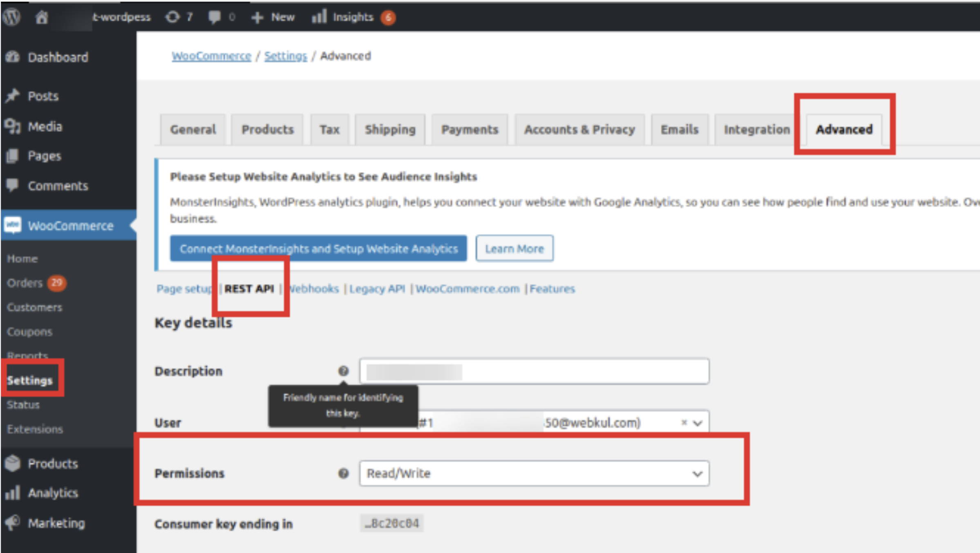The image size is (980, 553).
Task: Click the Pages icon in sidebar
Action: point(13,156)
